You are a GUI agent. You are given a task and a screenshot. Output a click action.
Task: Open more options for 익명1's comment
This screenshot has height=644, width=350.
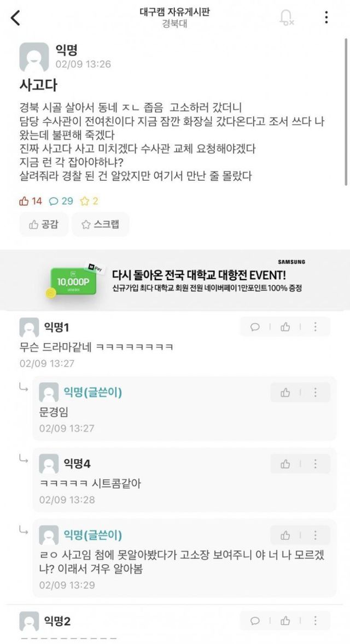[x=315, y=327]
